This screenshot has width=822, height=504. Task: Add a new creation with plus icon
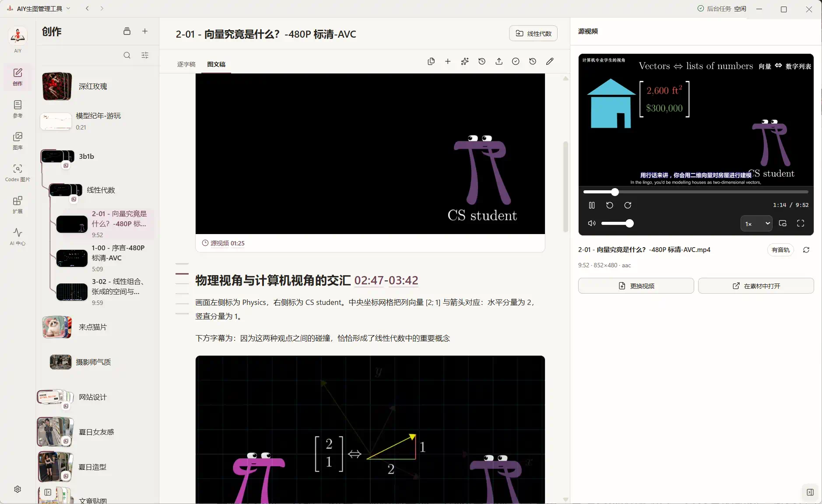pyautogui.click(x=145, y=31)
